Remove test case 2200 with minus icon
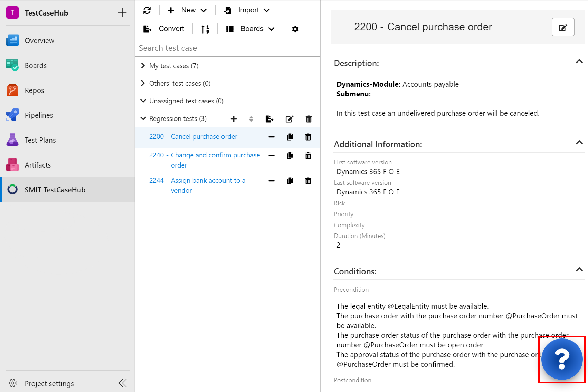Screen dimensions: 588x392 click(x=272, y=137)
